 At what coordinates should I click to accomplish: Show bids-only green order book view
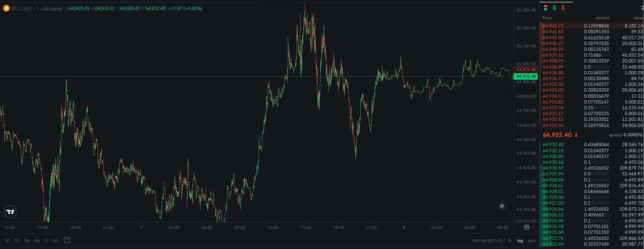tap(554, 8)
